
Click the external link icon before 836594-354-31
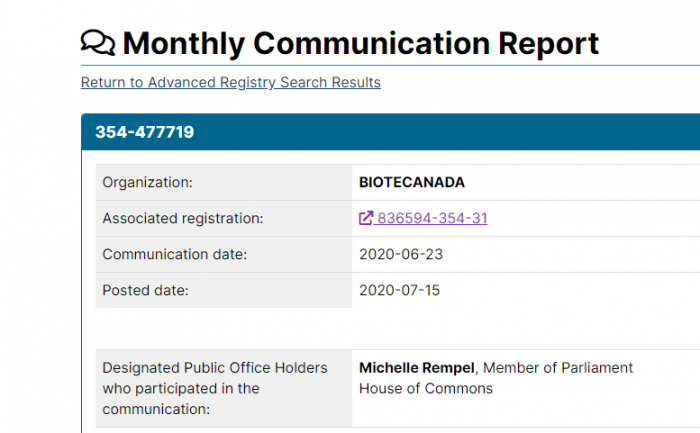point(366,218)
